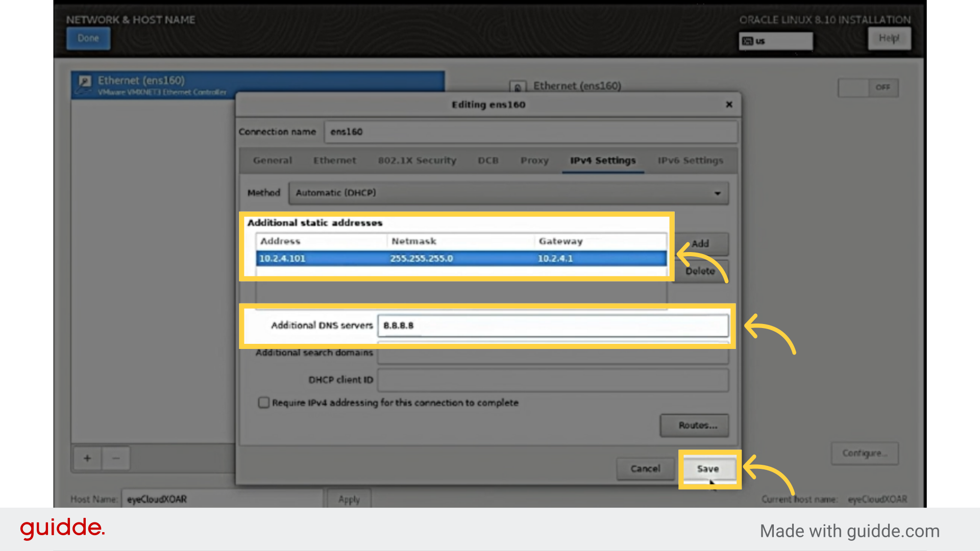Switch to the Ethernet tab
This screenshot has height=551, width=980.
tap(334, 160)
